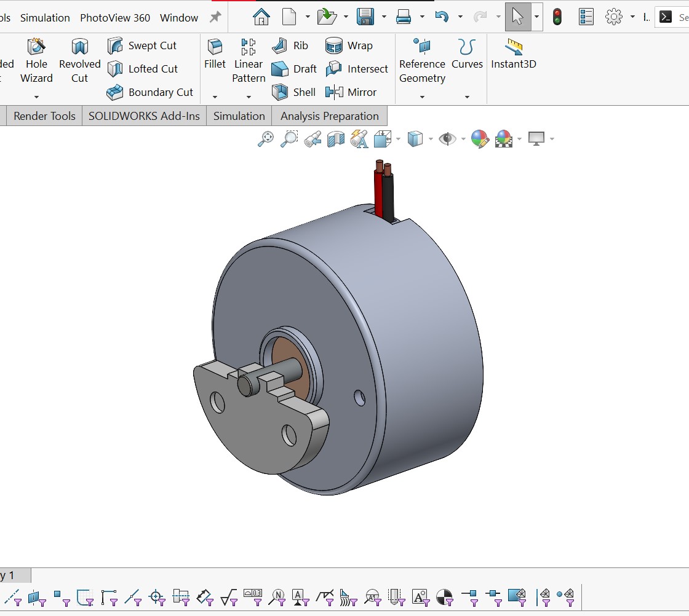Select the Revolved Cut tool
This screenshot has height=616, width=689.
(x=79, y=60)
